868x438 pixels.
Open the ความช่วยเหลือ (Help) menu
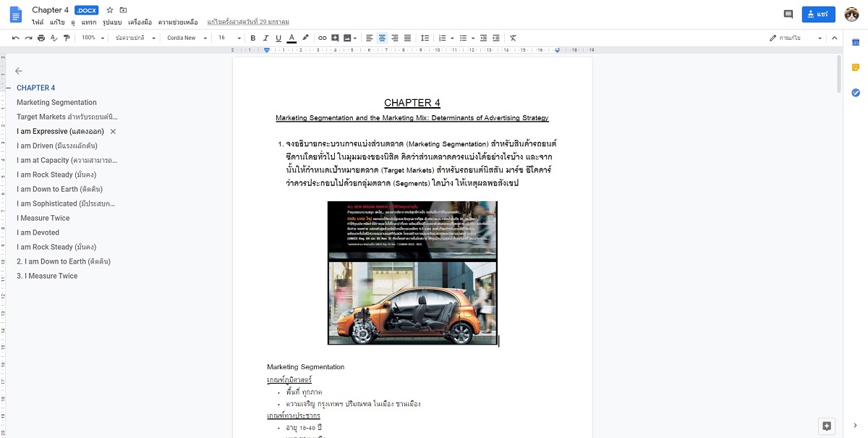178,22
